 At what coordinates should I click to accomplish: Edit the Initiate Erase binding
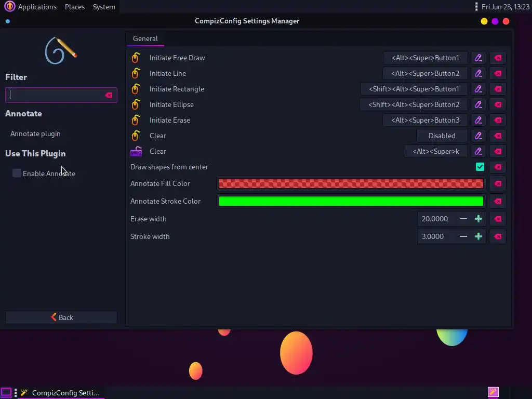coord(478,120)
